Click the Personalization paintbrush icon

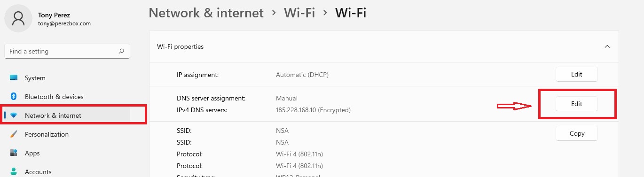click(14, 134)
